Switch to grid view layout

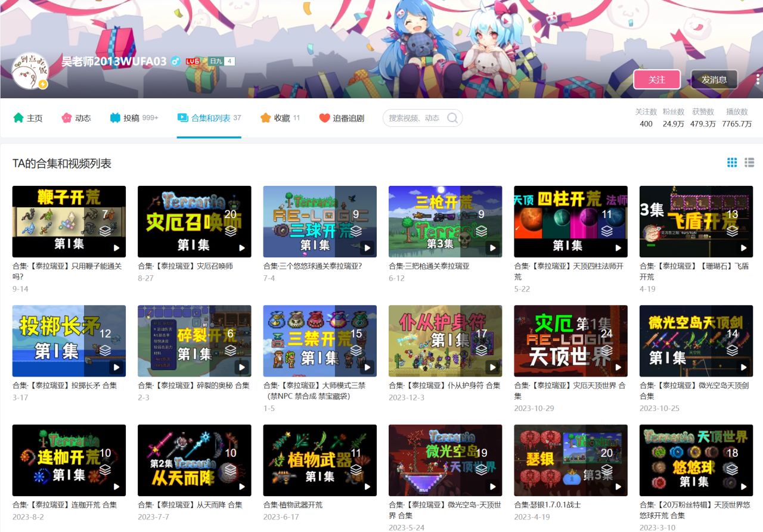coord(732,163)
